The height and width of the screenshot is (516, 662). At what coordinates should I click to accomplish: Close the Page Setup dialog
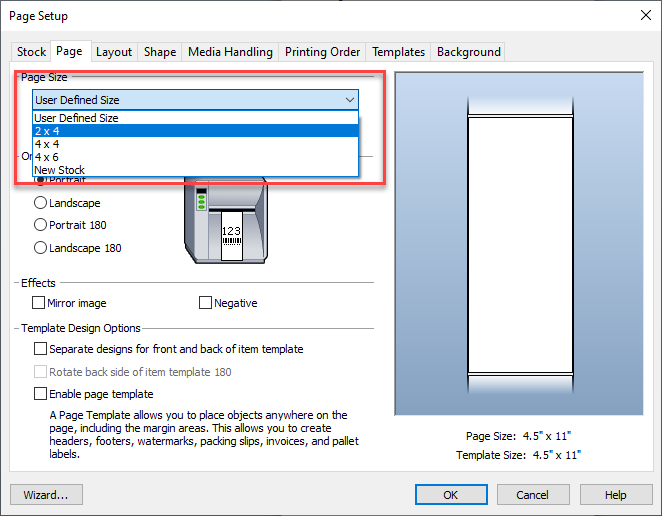641,16
